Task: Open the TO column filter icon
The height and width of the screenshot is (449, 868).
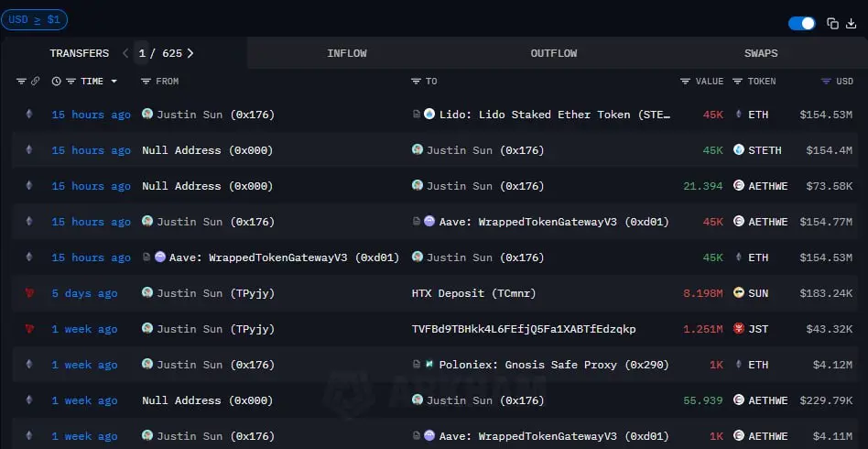Action: [x=416, y=82]
